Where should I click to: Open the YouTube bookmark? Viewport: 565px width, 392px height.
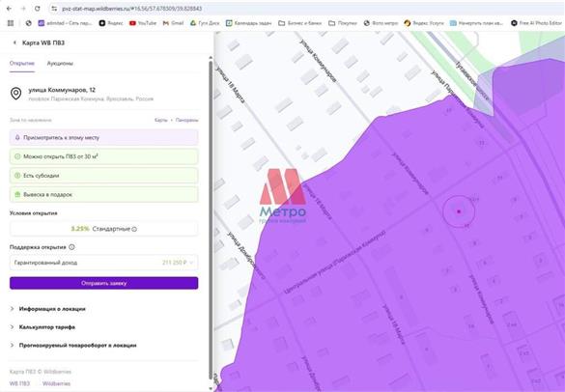(143, 23)
